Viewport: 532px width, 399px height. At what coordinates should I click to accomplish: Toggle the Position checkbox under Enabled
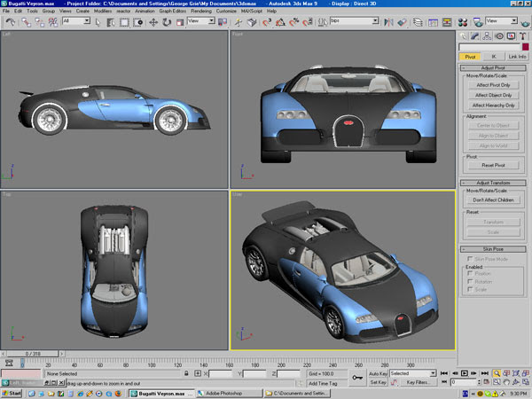469,273
